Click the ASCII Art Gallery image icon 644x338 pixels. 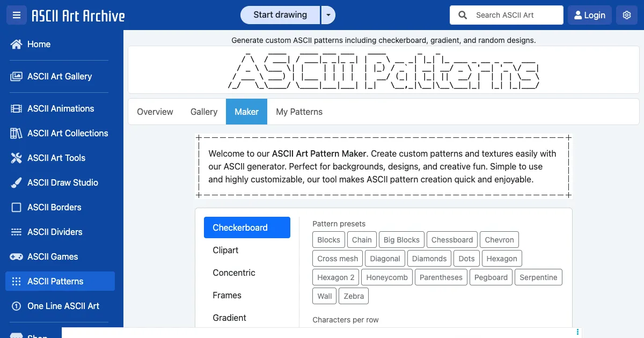16,76
